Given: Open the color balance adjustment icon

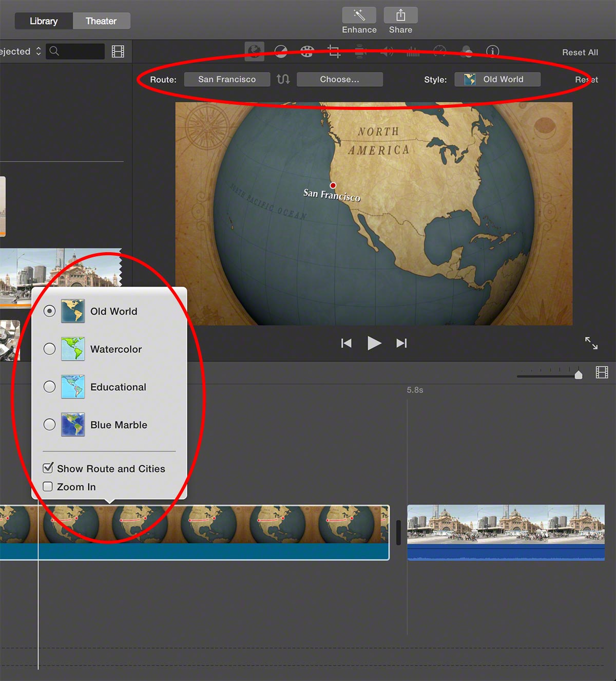Looking at the screenshot, I should coord(281,51).
